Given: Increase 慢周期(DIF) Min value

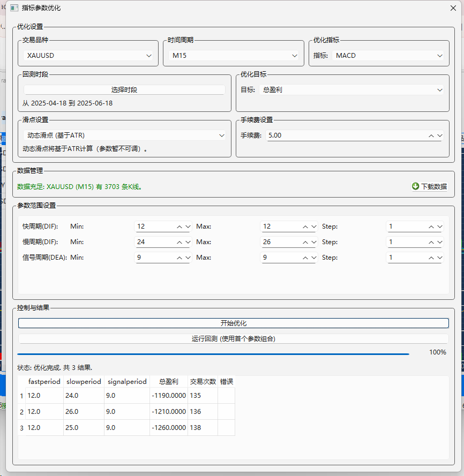Looking at the screenshot, I should (179, 242).
